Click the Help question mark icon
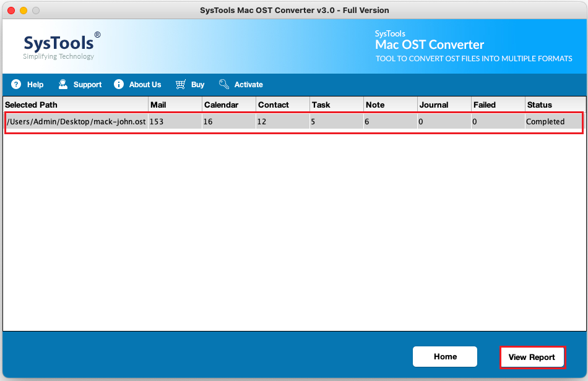Viewport: 588px width, 381px height. (x=15, y=84)
